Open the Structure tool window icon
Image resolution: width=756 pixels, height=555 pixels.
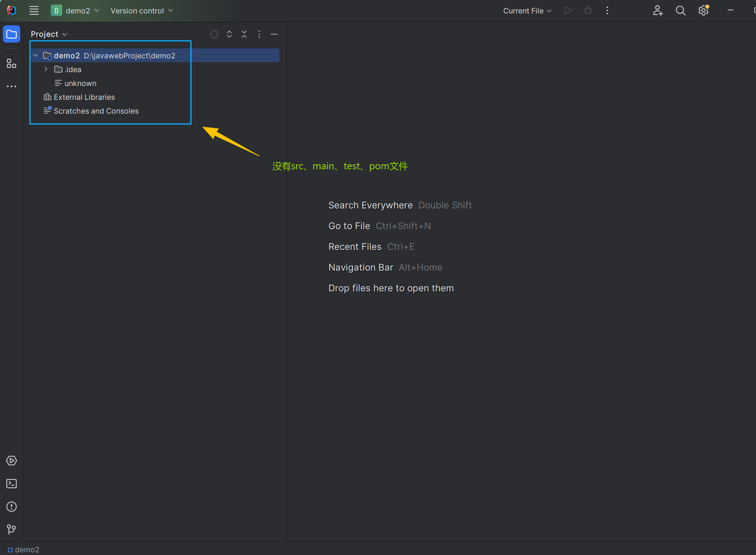click(12, 64)
